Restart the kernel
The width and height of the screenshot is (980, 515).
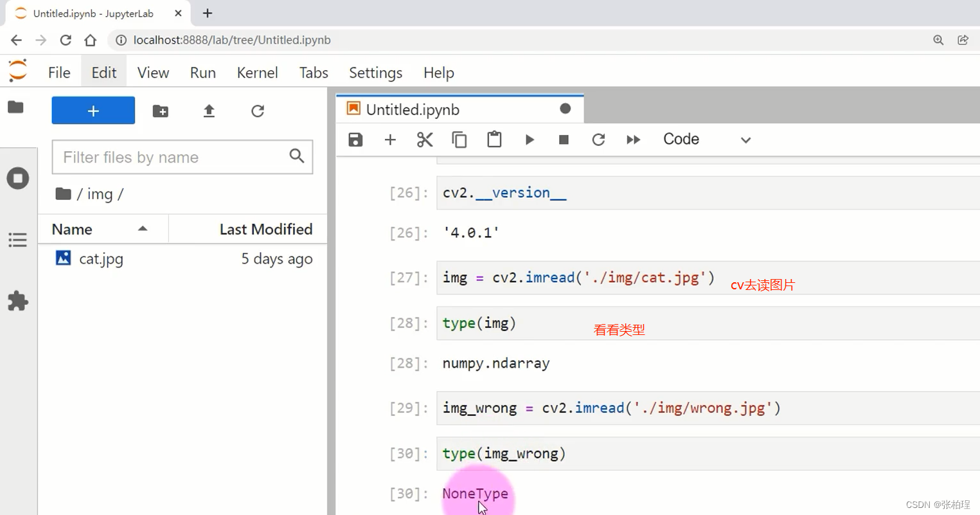coord(598,140)
